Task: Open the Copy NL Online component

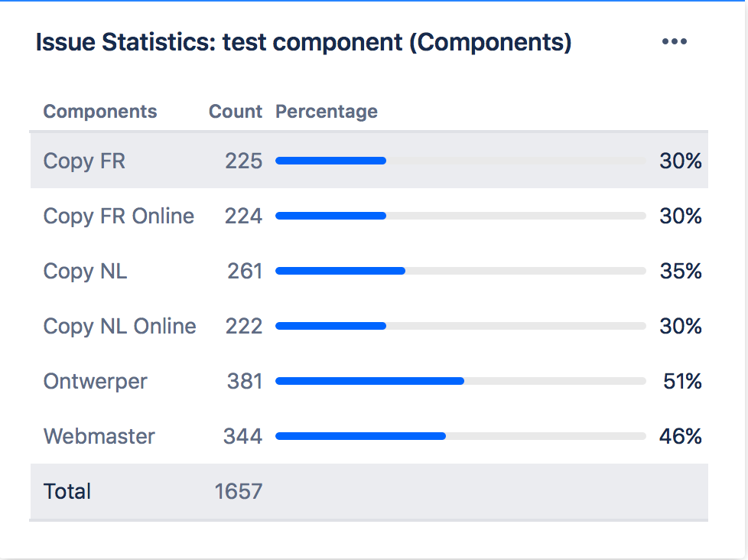Action: 120,327
